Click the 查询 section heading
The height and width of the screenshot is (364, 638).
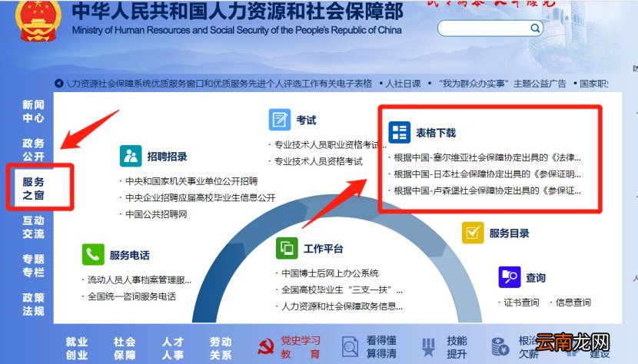coord(536,278)
